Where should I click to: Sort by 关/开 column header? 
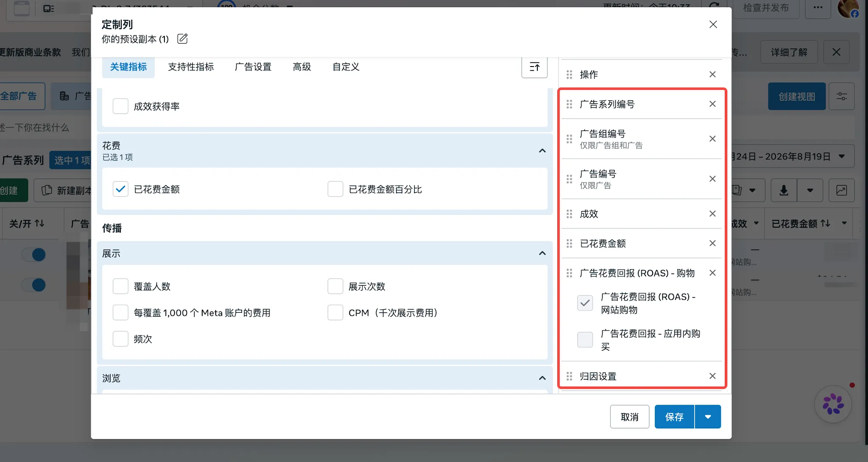pos(27,223)
